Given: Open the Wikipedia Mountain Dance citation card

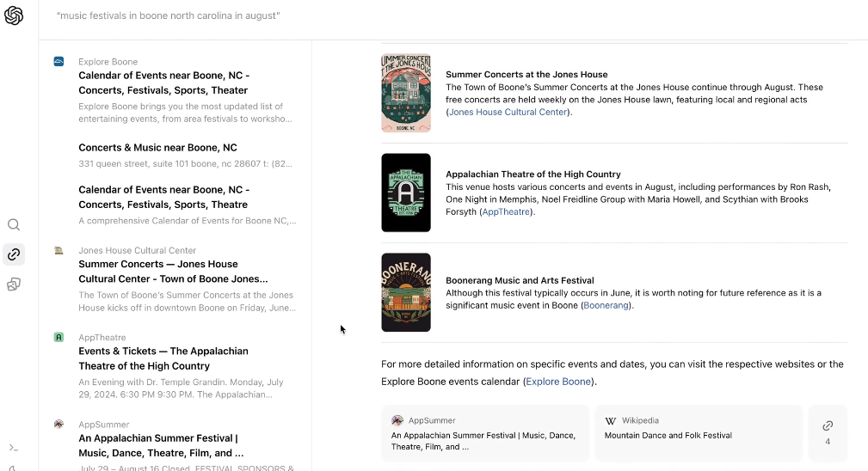Looking at the screenshot, I should 699,433.
